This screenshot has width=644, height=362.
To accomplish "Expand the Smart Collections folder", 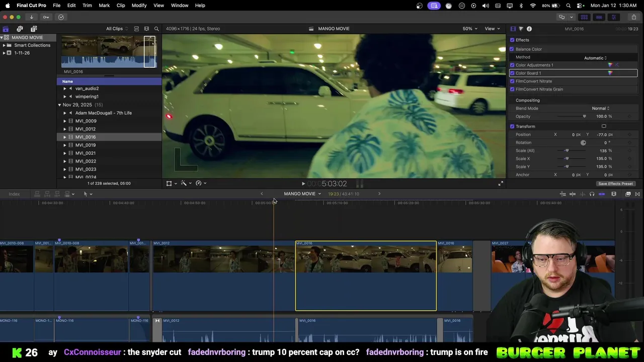I will [x=4, y=45].
